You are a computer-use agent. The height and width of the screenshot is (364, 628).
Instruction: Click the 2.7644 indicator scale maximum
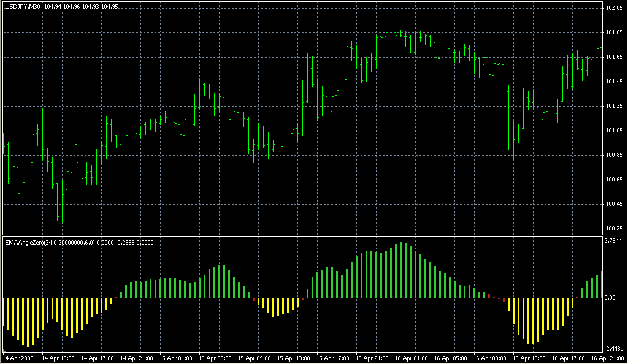click(614, 241)
